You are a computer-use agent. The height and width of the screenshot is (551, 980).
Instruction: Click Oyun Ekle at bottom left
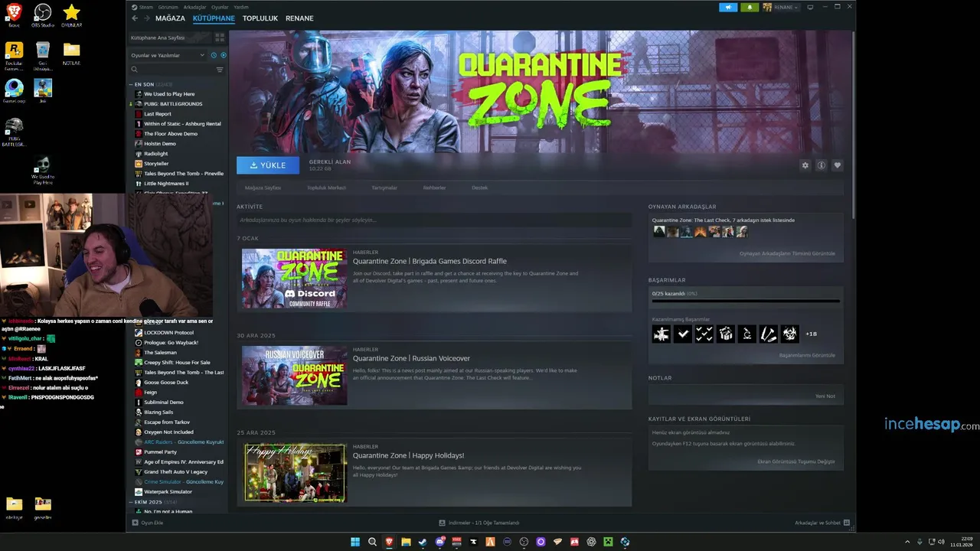click(148, 523)
